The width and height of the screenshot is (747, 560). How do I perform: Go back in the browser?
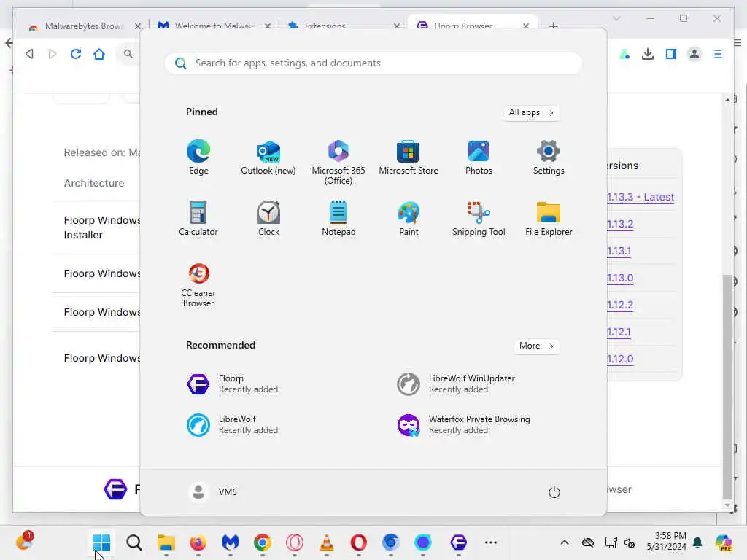[x=29, y=54]
